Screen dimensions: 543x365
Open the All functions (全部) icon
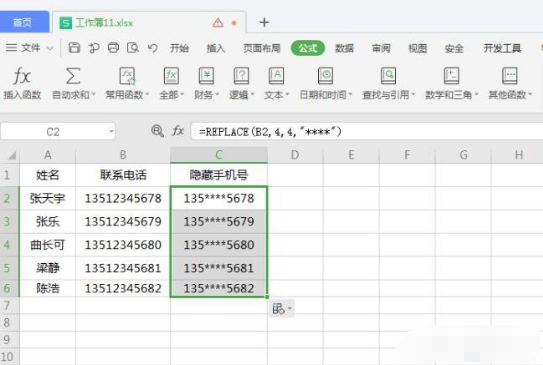point(171,76)
